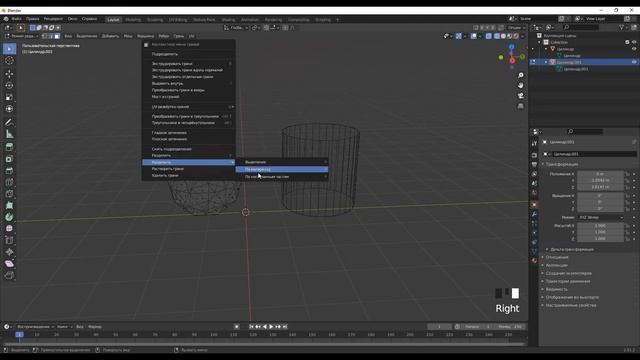Click the timeline play button

pyautogui.click(x=271, y=327)
